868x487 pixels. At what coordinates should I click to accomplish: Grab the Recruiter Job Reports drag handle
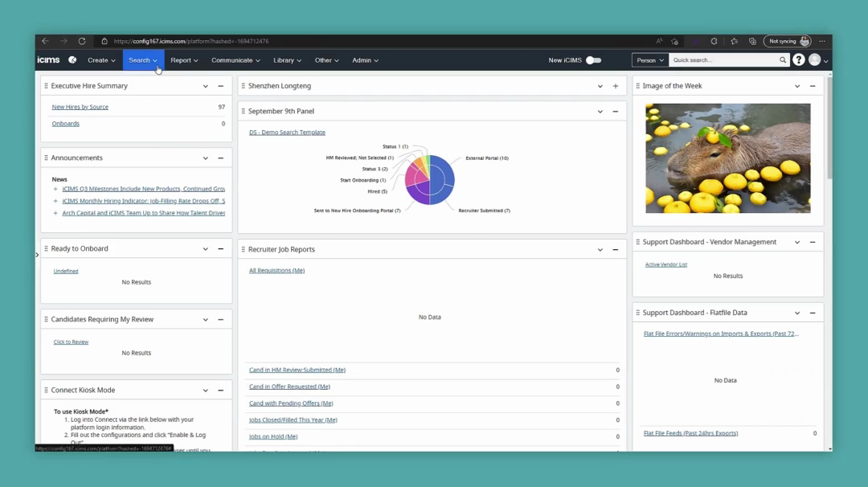coord(243,250)
